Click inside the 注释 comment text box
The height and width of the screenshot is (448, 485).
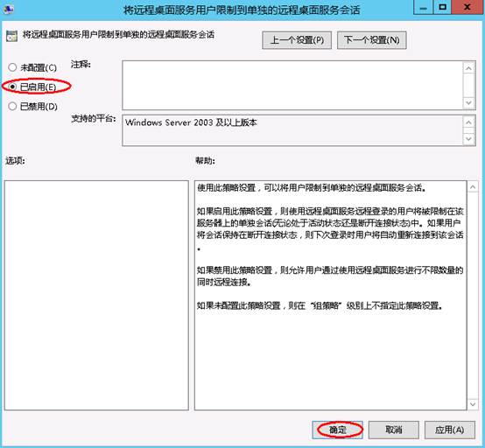pyautogui.click(x=292, y=86)
